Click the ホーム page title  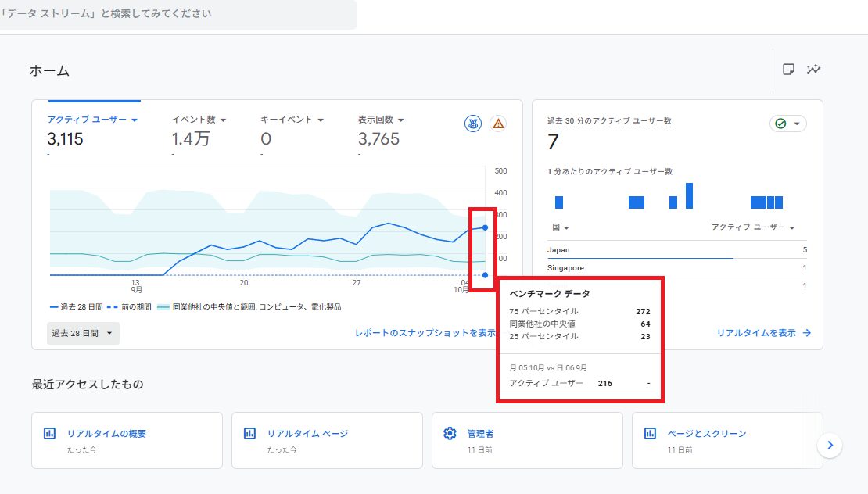coord(49,71)
